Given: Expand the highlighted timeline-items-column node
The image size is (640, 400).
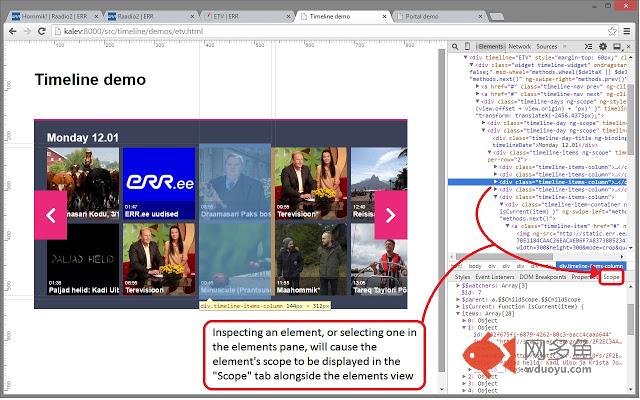Looking at the screenshot, I should [x=496, y=182].
